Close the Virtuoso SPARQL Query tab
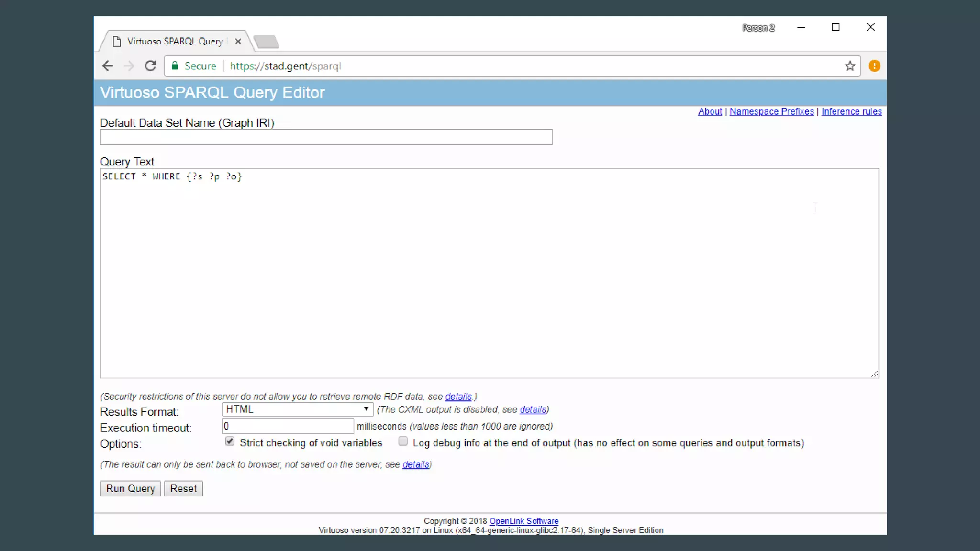Screen dimensions: 980x551 [x=238, y=42]
